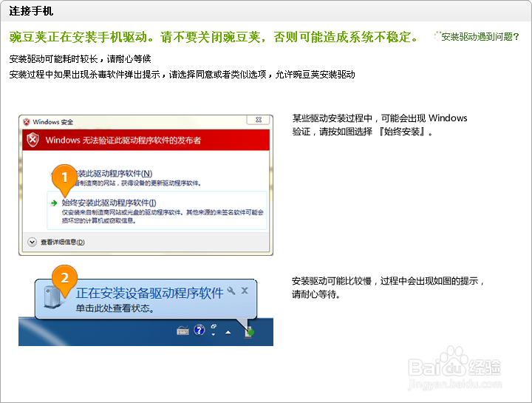Viewport: 532px width, 403px height.
Task: Click the computer device icon in balloon
Action: [x=52, y=297]
